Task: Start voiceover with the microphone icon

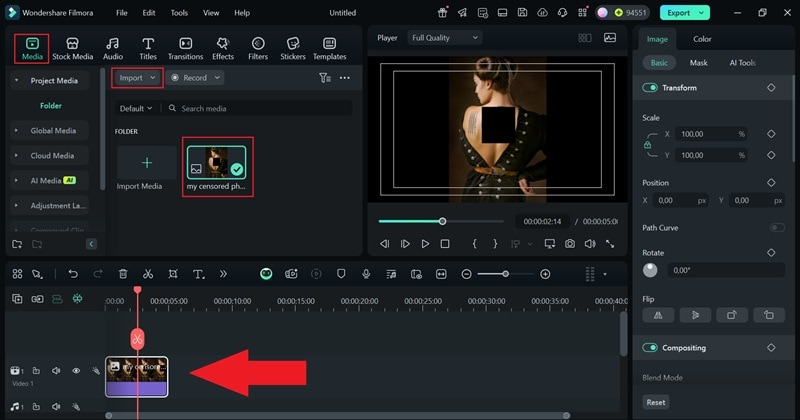Action: click(x=366, y=274)
